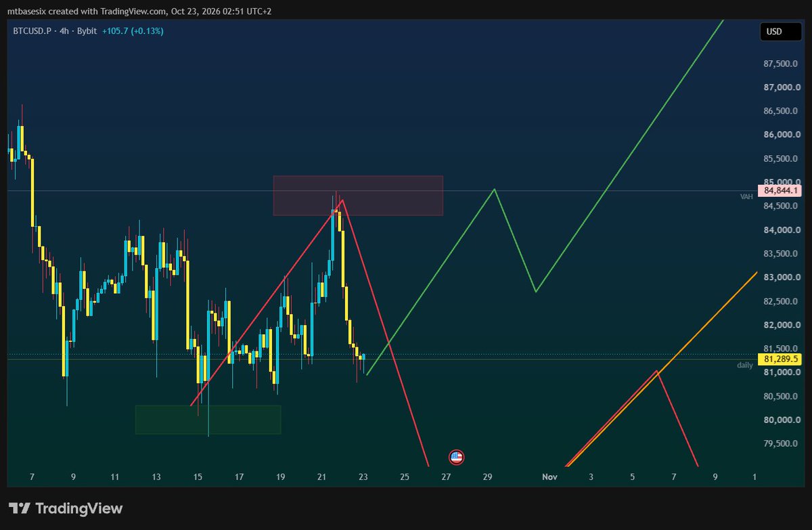This screenshot has width=812, height=530.
Task: Click the 23 date on time axis
Action: (363, 477)
